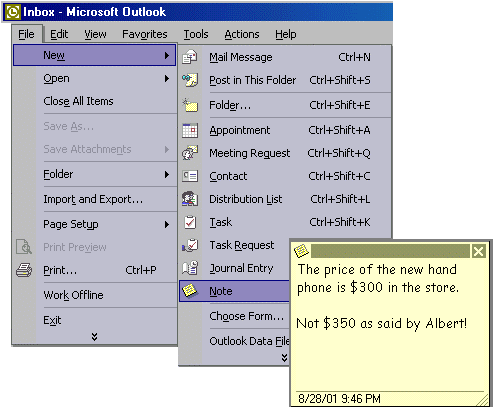Image resolution: width=495 pixels, height=410 pixels.
Task: Click the Post in This Folder icon
Action: [x=190, y=80]
